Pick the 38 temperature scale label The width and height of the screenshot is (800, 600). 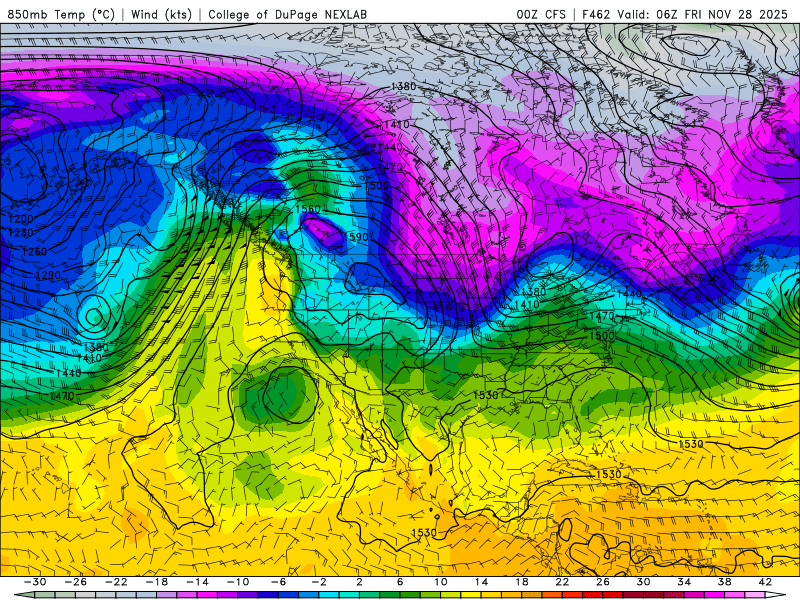724,582
